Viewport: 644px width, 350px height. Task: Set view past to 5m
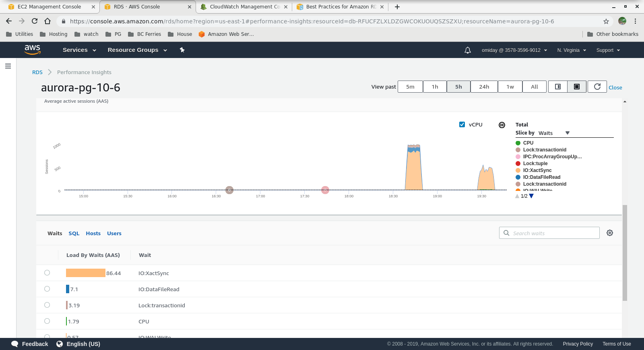[x=410, y=87]
